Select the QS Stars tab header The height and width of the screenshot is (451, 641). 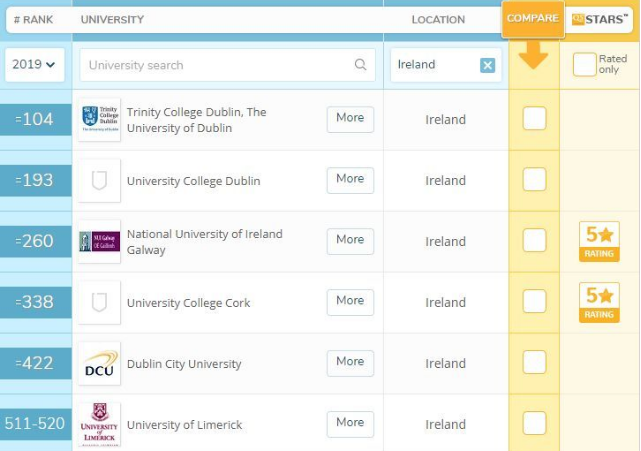pos(599,19)
